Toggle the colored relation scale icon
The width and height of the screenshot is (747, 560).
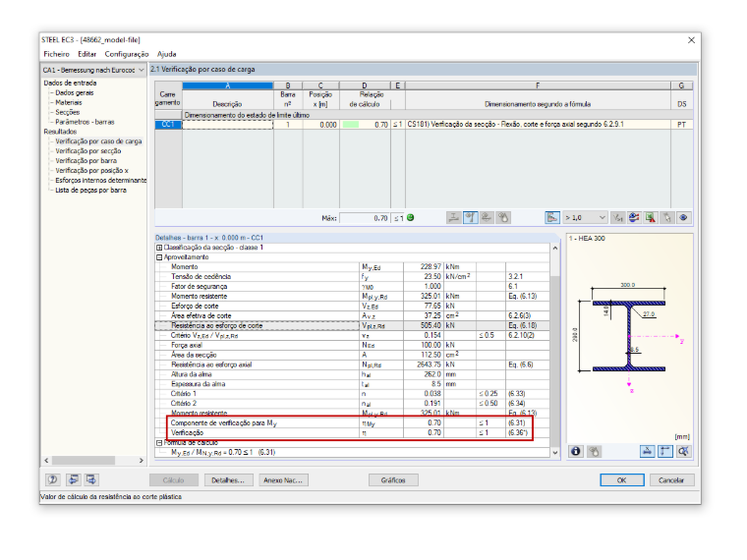552,218
